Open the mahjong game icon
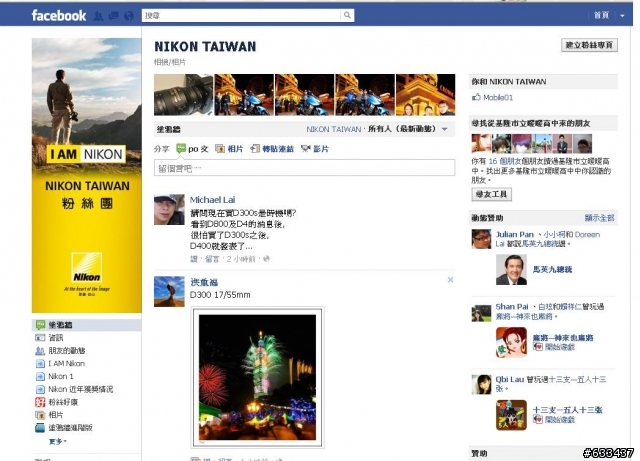 click(511, 342)
